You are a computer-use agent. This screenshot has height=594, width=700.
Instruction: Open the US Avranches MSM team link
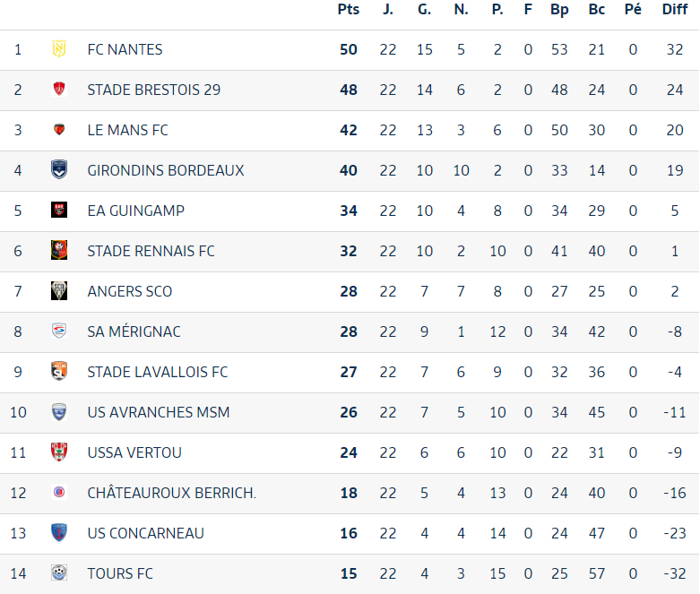click(159, 412)
